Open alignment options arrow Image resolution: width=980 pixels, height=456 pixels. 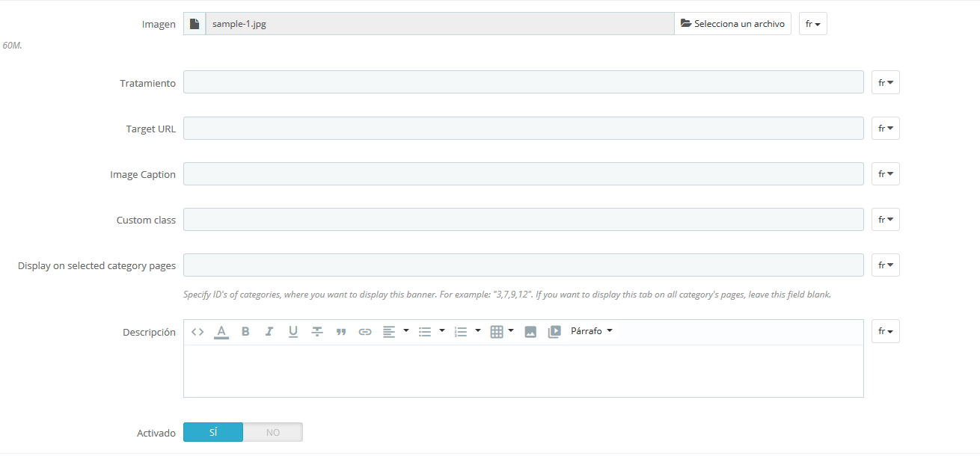click(406, 331)
